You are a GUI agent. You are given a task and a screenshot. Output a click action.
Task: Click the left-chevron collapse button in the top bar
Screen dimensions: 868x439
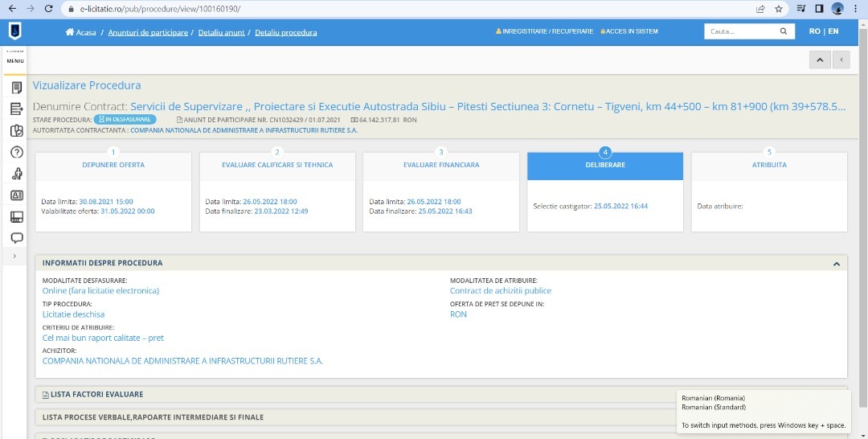tap(841, 59)
